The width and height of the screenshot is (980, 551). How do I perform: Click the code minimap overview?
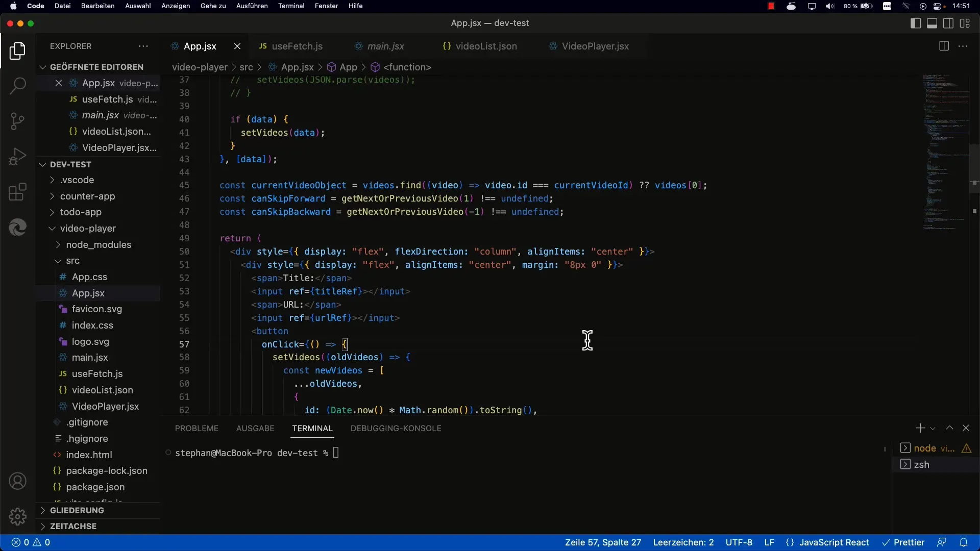(x=945, y=152)
